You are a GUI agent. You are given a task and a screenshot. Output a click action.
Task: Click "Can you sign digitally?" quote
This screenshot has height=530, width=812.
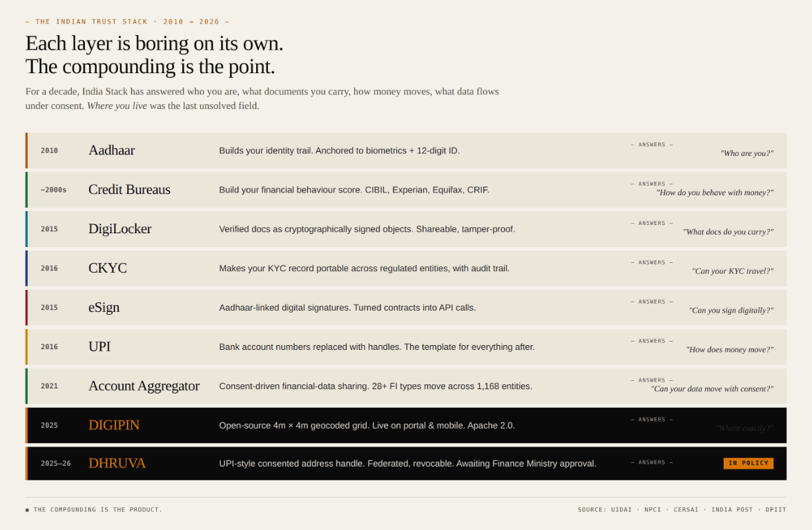pos(731,311)
